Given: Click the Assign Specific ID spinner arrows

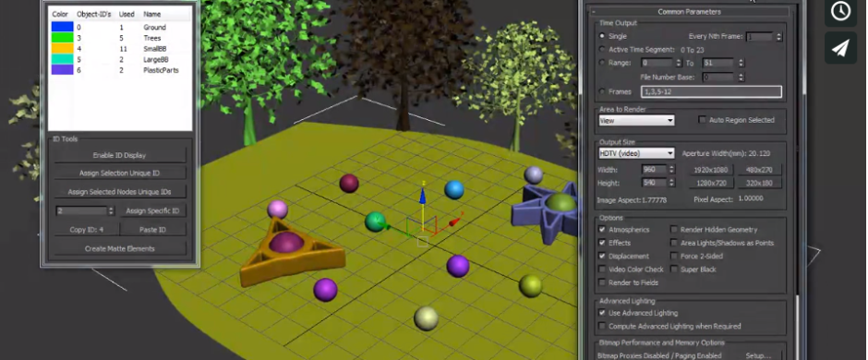Looking at the screenshot, I should [111, 210].
